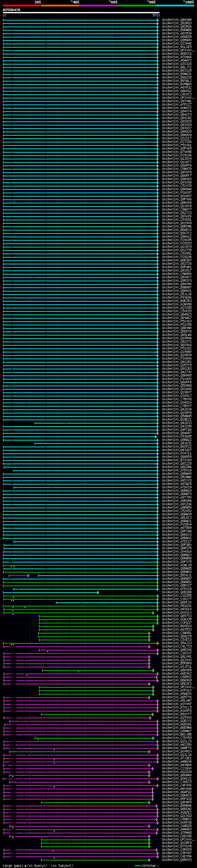Click the UniRef100_C2I6G0 entry
Image resolution: width=197 pixels, height=868 pixels.
click(x=177, y=768)
